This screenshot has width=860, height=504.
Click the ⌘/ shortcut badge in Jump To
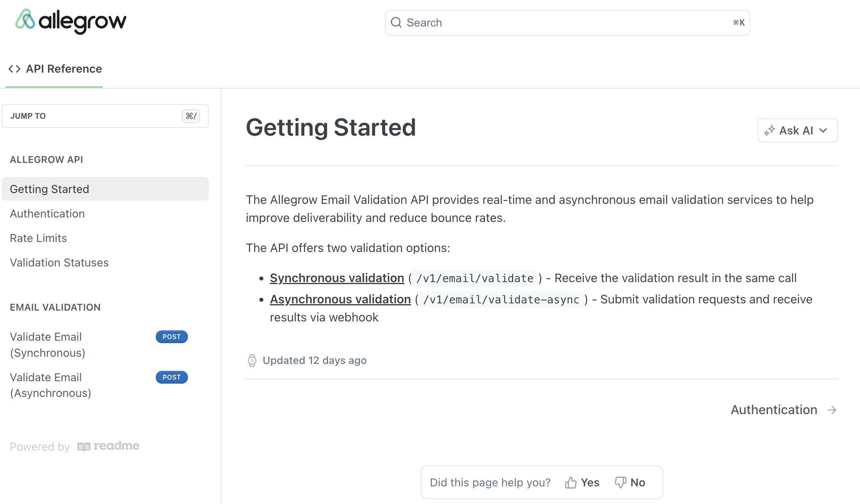click(191, 116)
